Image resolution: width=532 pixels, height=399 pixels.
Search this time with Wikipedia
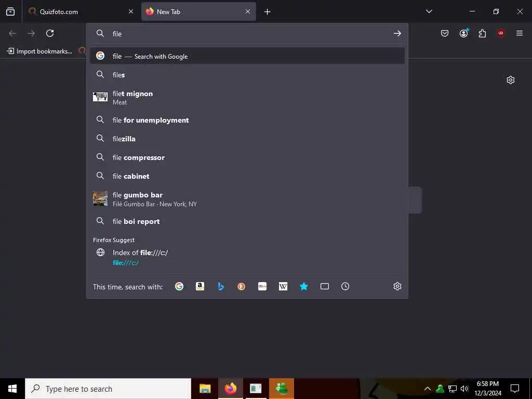click(283, 286)
